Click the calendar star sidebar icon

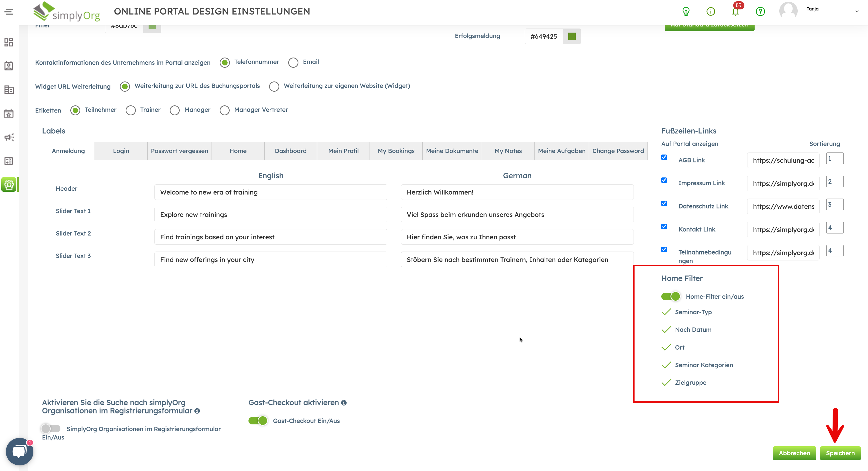point(9,114)
